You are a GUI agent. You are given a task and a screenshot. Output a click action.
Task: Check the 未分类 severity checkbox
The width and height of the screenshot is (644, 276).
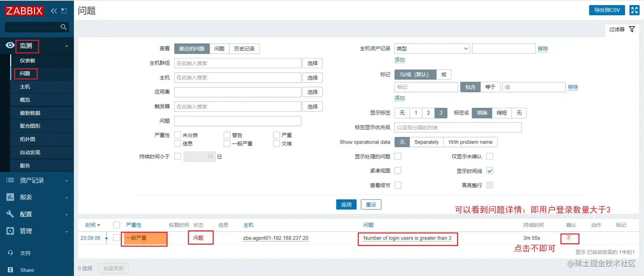click(178, 135)
